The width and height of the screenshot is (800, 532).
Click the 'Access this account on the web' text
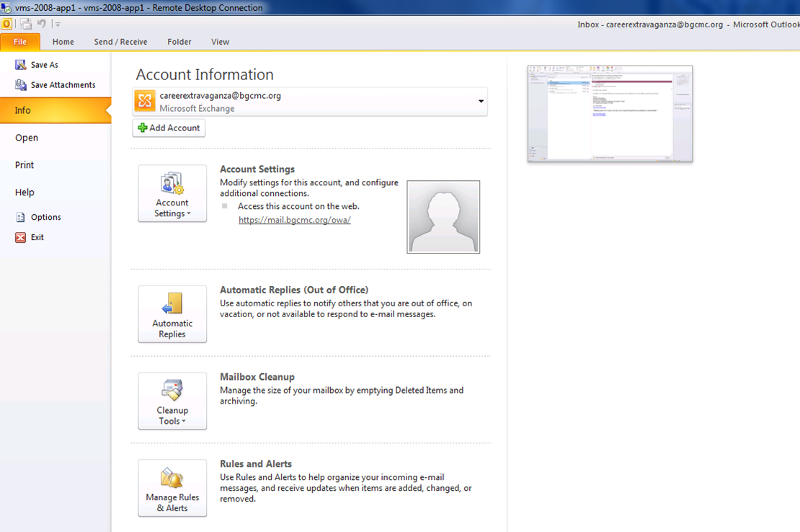click(298, 206)
